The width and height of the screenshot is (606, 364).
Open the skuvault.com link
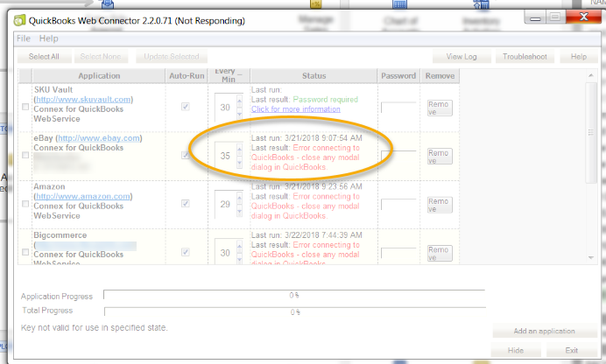[83, 100]
